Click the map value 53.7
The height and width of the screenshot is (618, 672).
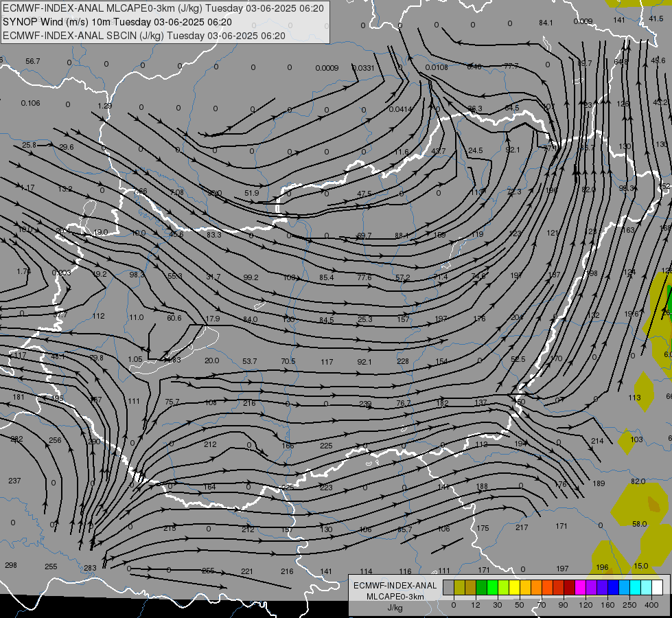(249, 361)
